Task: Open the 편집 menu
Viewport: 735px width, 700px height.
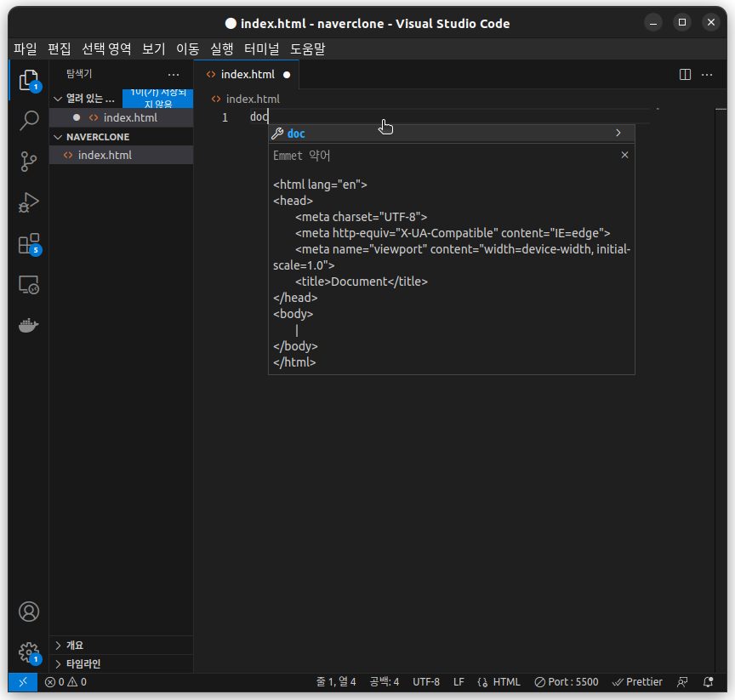Action: [x=59, y=48]
